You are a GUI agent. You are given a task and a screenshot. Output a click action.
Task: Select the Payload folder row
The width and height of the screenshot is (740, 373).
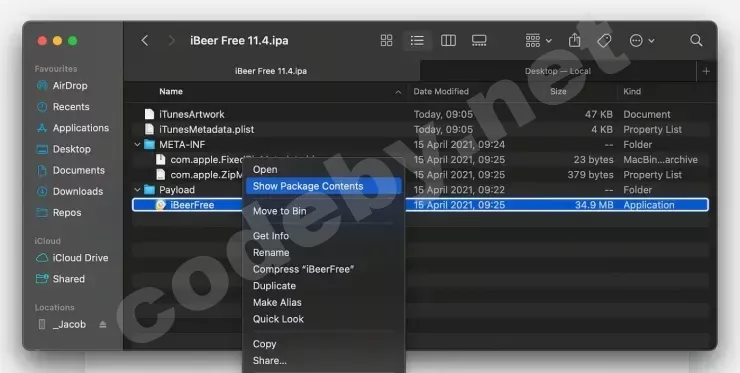pyautogui.click(x=420, y=190)
